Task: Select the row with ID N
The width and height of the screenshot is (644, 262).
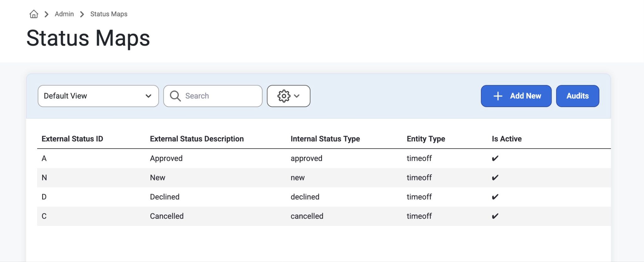Action: coord(324,178)
